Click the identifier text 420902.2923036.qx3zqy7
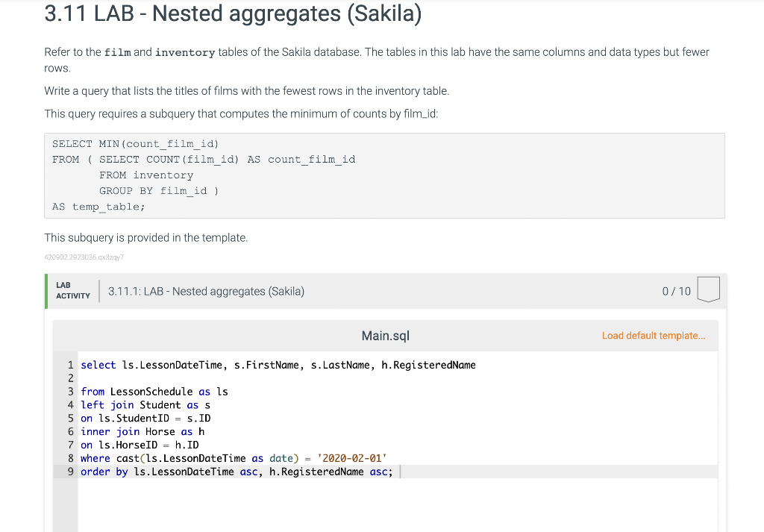 coord(84,257)
